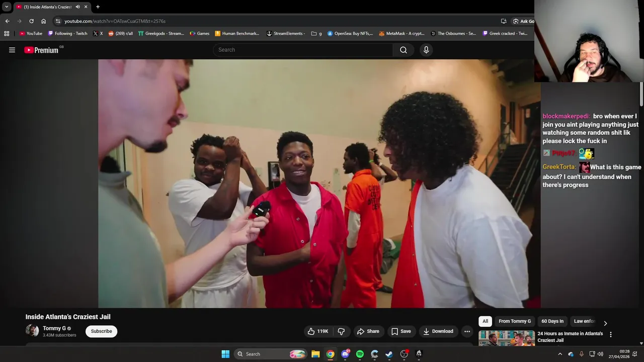Go back in browser
Screen dimensions: 644x362
[7, 21]
